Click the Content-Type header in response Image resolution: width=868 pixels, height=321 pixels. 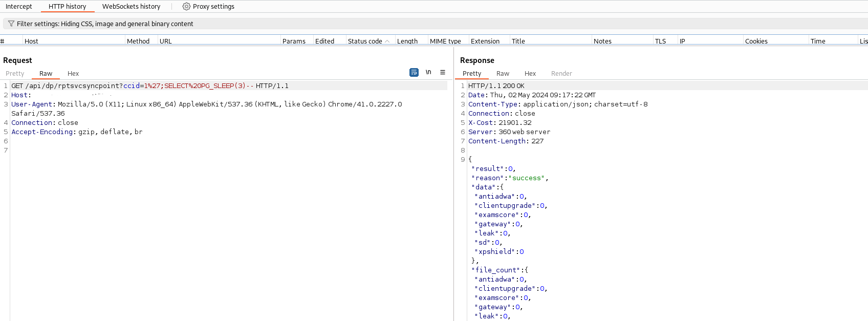point(558,104)
